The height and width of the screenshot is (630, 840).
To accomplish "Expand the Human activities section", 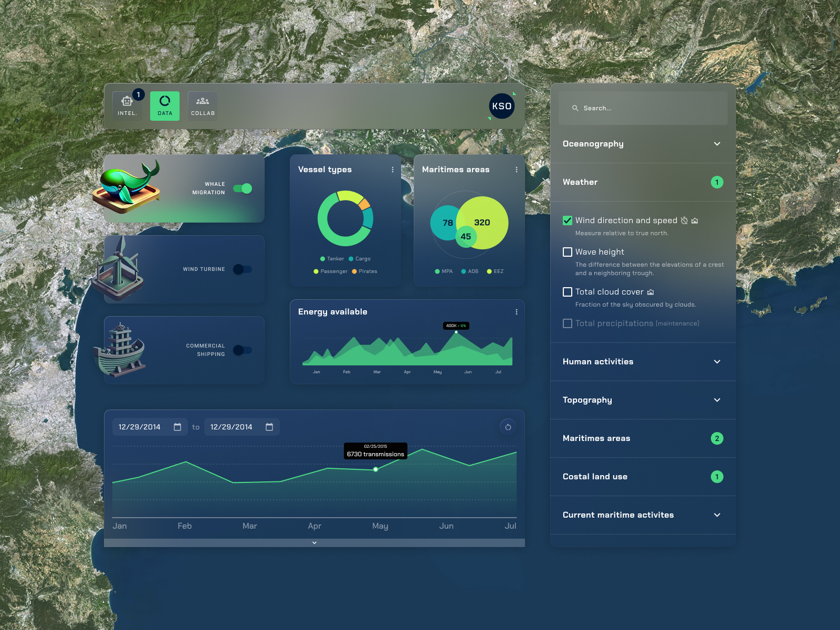I will point(643,362).
